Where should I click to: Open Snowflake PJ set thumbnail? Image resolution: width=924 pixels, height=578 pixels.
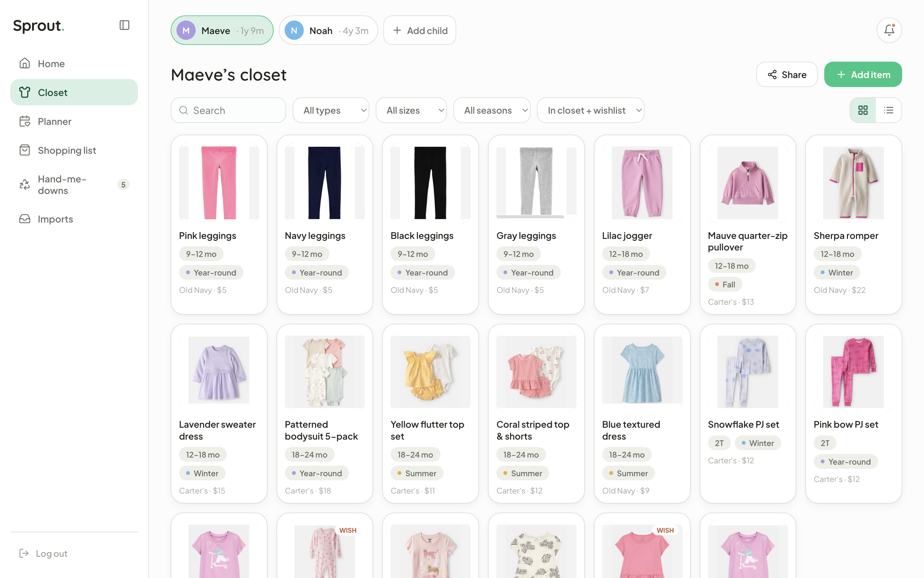pyautogui.click(x=748, y=372)
